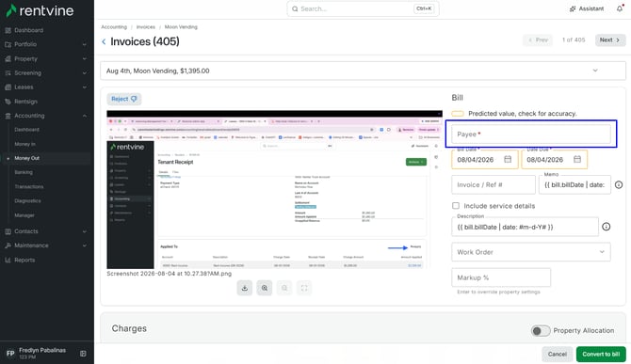Open the Date Due calendar picker

point(577,160)
